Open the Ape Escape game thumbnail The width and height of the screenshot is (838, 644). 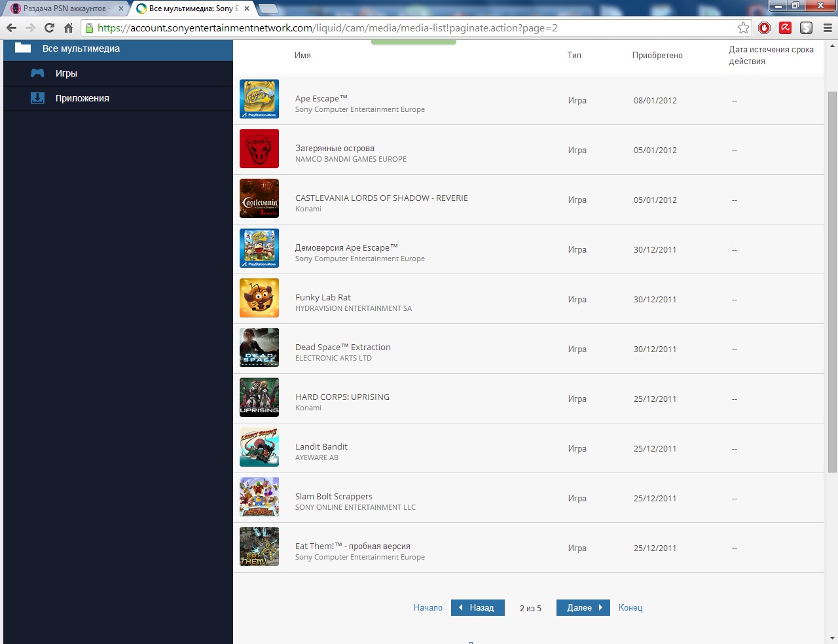(x=259, y=99)
